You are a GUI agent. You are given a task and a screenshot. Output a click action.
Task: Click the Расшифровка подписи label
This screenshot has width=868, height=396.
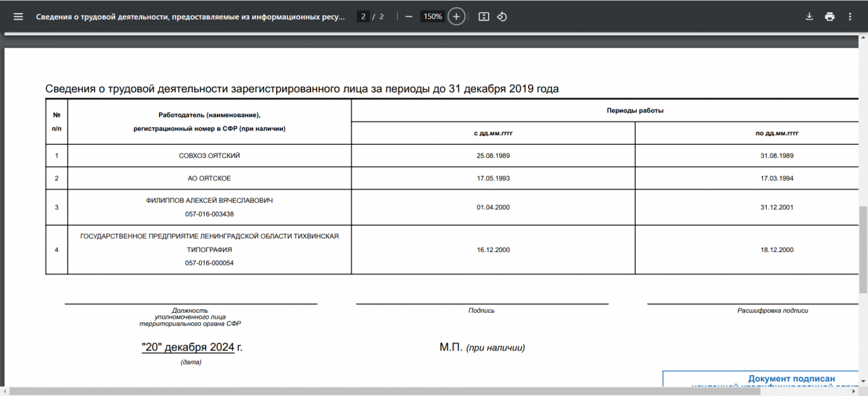(x=773, y=311)
